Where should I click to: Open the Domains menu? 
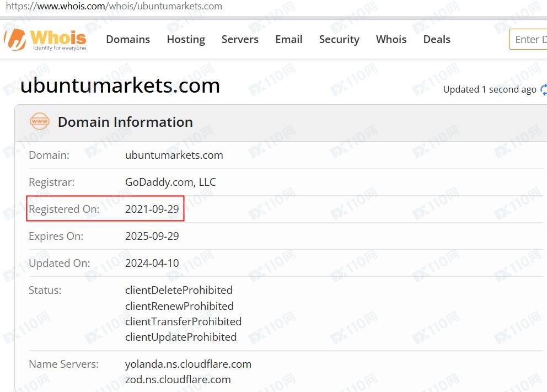[x=128, y=39]
